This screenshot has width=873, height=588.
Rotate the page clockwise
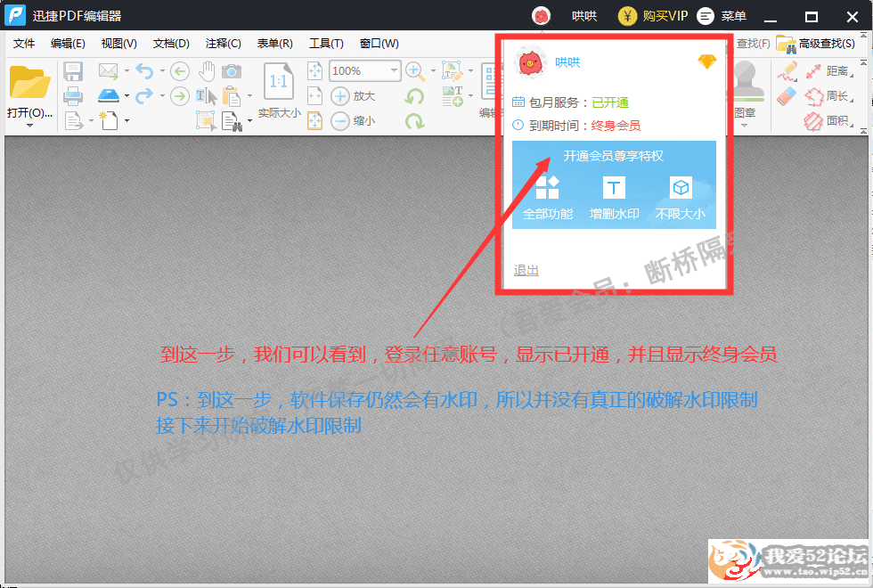[414, 121]
